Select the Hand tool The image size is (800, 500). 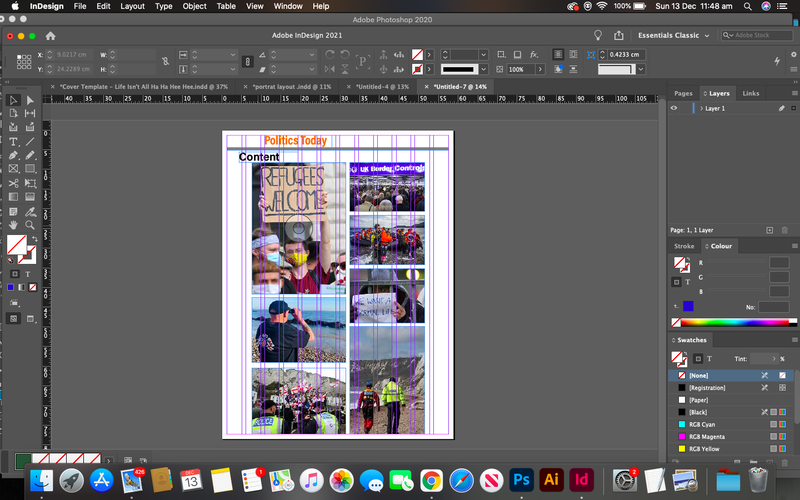tap(14, 224)
